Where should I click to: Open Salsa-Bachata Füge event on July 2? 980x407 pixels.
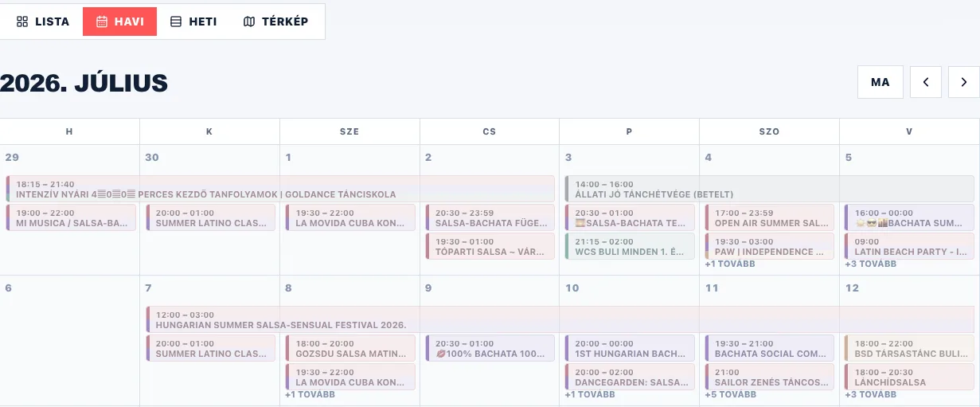[x=490, y=217]
